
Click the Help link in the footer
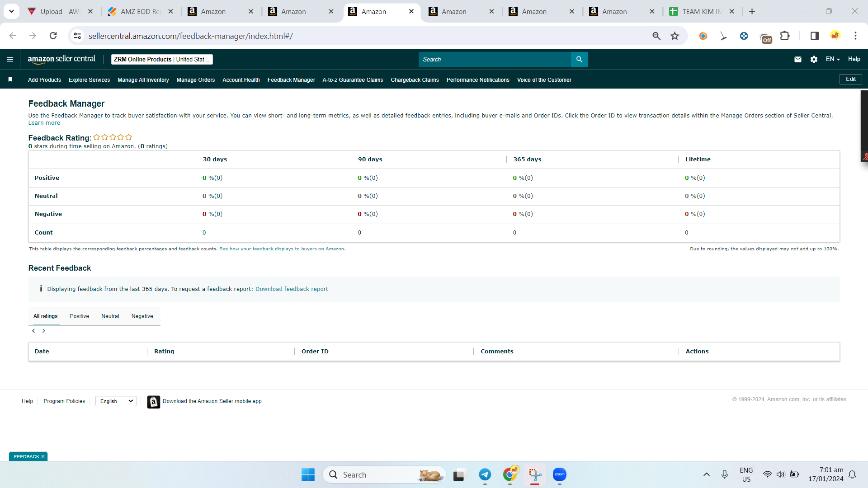27,401
